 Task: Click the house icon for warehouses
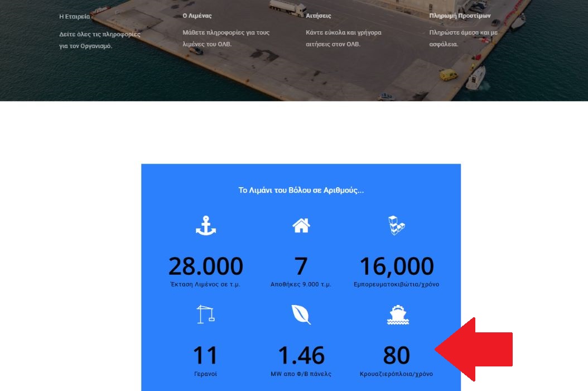(301, 226)
